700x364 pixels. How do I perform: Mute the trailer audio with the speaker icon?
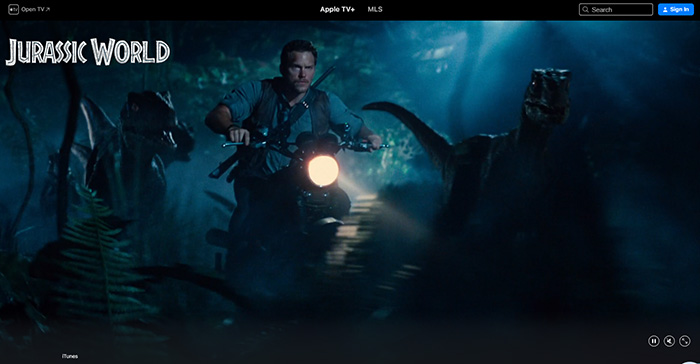669,341
